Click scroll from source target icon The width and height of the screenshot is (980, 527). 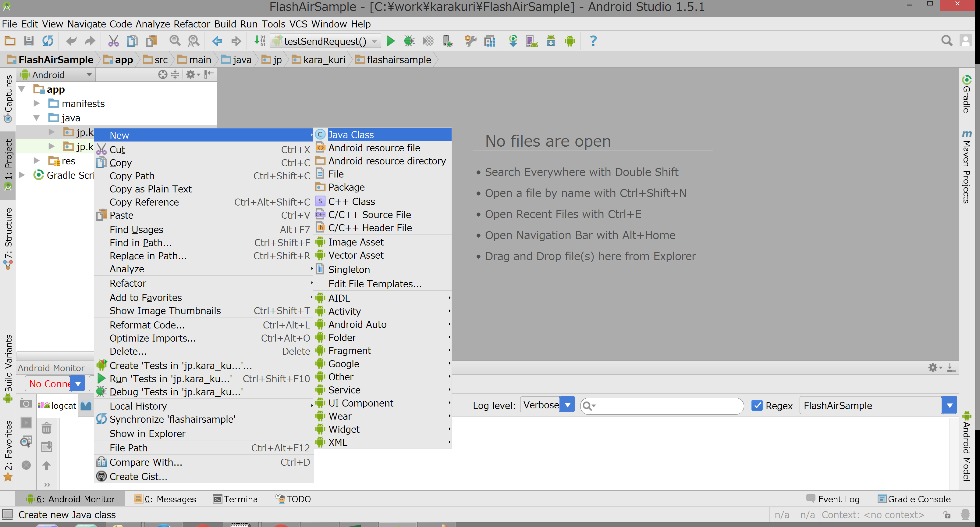(x=162, y=75)
